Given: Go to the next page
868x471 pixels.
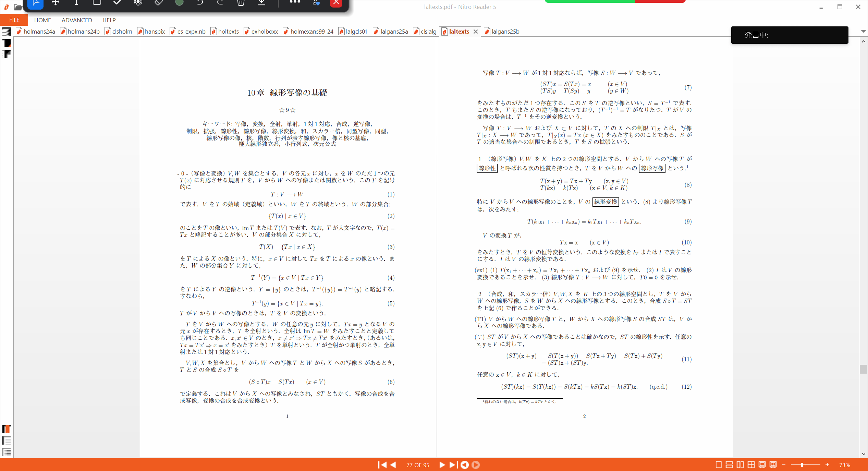Looking at the screenshot, I should click(442, 465).
